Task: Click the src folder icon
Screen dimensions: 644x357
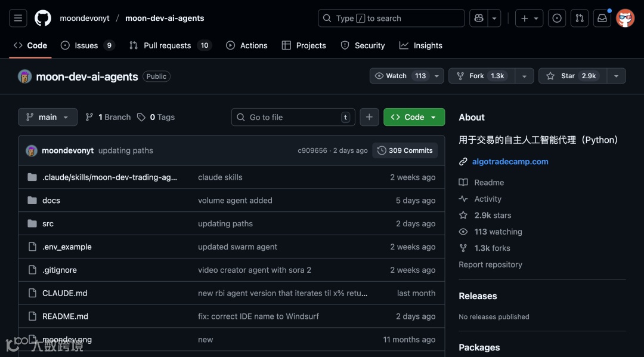Action: point(32,224)
